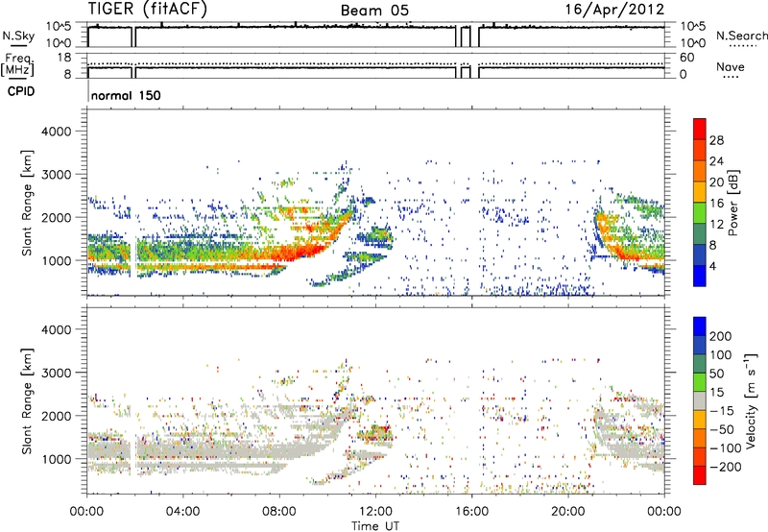Click the 'Velocity [m s-1]' color bar label
Screen dimensions: 768x532
click(x=751, y=400)
